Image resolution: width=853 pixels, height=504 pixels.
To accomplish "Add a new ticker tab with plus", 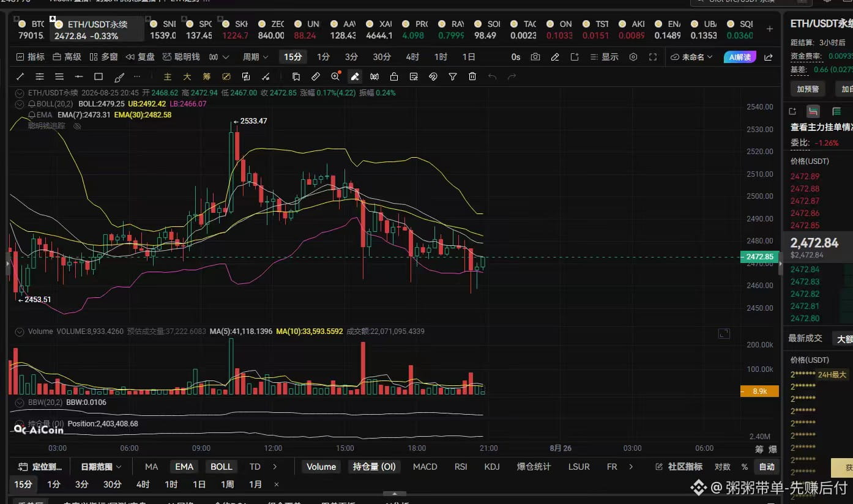I will tap(770, 29).
